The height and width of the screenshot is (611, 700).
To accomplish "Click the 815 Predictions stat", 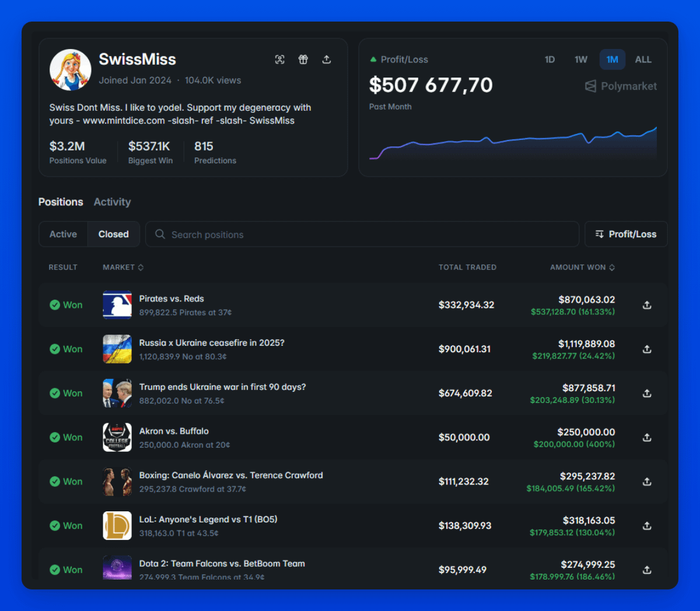I will 215,152.
